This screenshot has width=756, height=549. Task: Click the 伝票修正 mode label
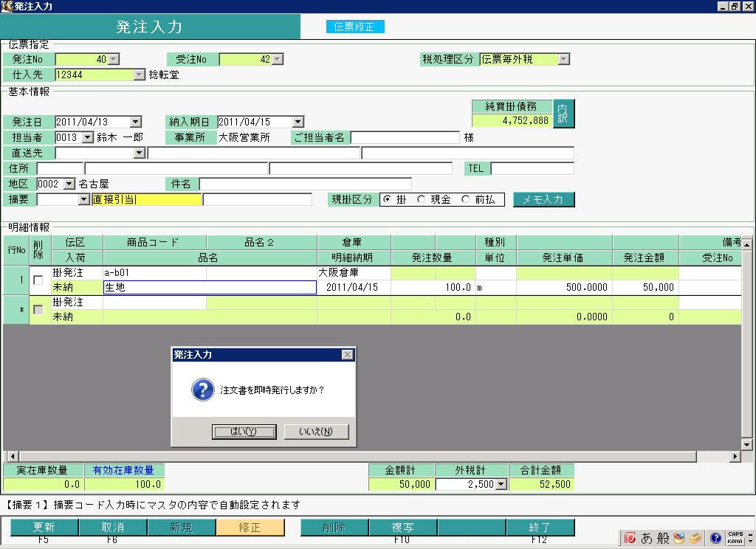click(x=355, y=27)
